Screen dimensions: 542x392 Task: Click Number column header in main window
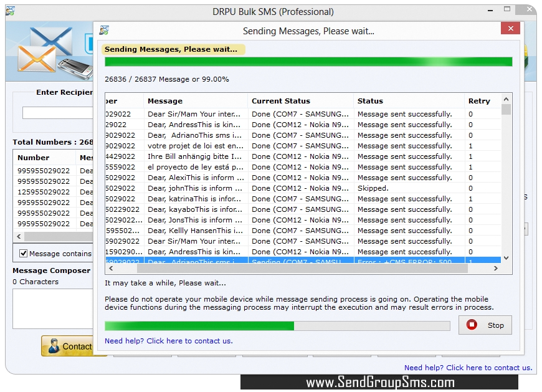click(x=44, y=158)
